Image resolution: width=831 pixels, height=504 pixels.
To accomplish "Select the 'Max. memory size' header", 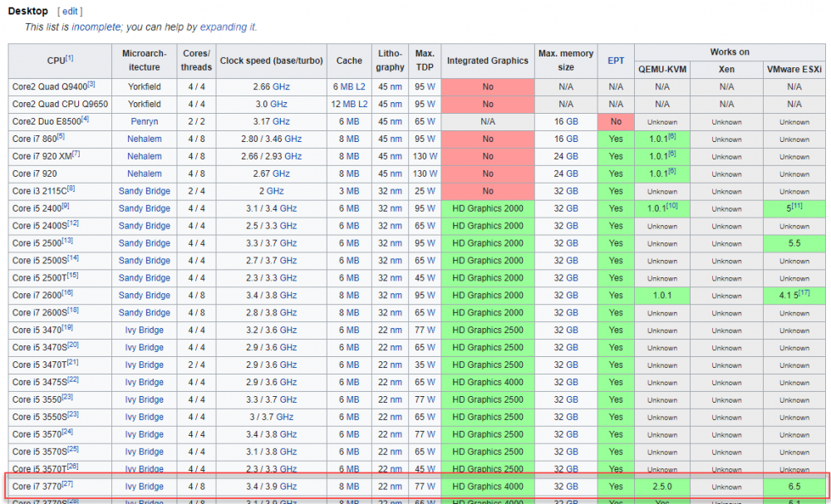I will (566, 61).
